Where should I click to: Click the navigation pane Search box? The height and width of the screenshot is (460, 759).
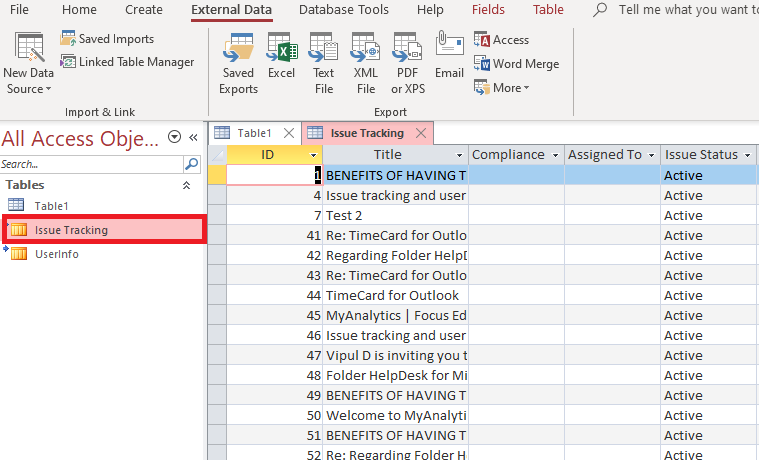point(90,164)
